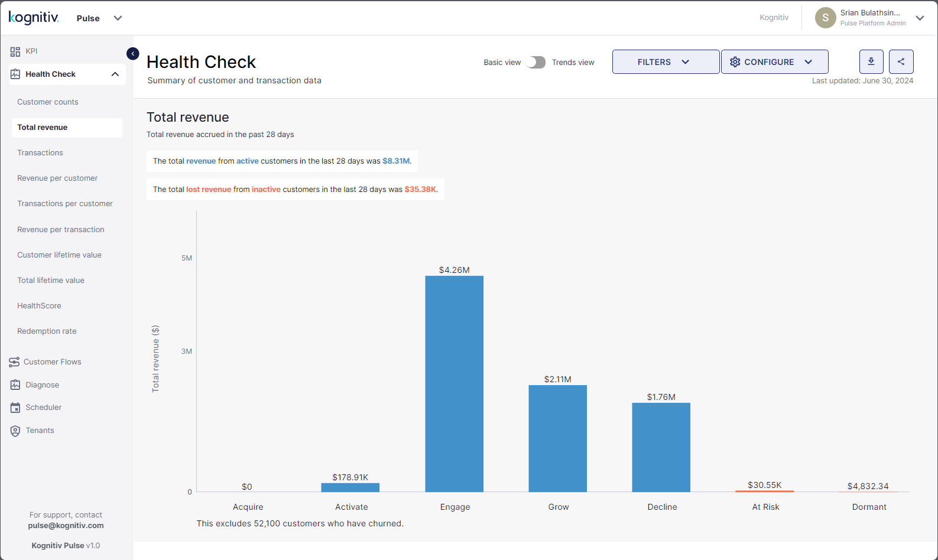
Task: Click the user avatar S
Action: coord(825,18)
